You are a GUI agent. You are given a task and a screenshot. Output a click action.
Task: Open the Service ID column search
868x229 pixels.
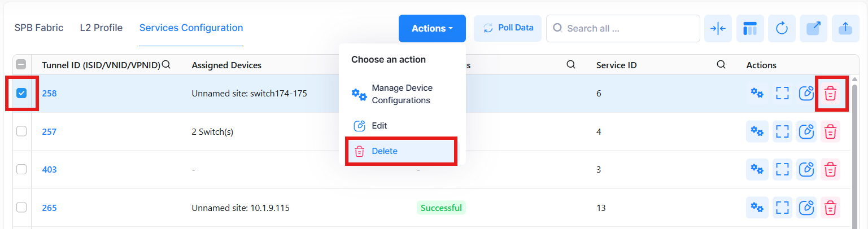721,65
